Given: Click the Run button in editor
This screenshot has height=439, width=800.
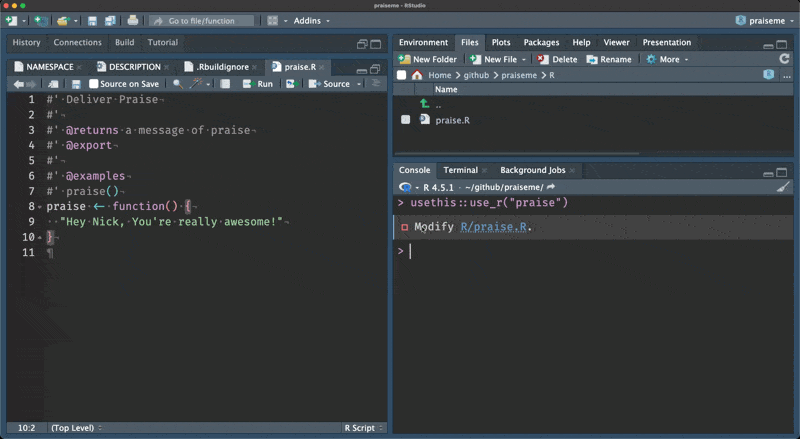Looking at the screenshot, I should 258,84.
